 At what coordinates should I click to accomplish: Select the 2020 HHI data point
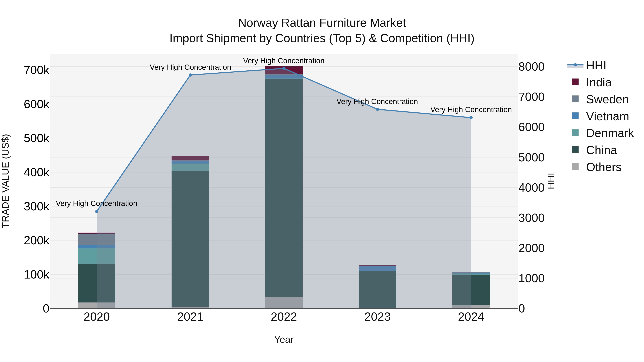97,212
